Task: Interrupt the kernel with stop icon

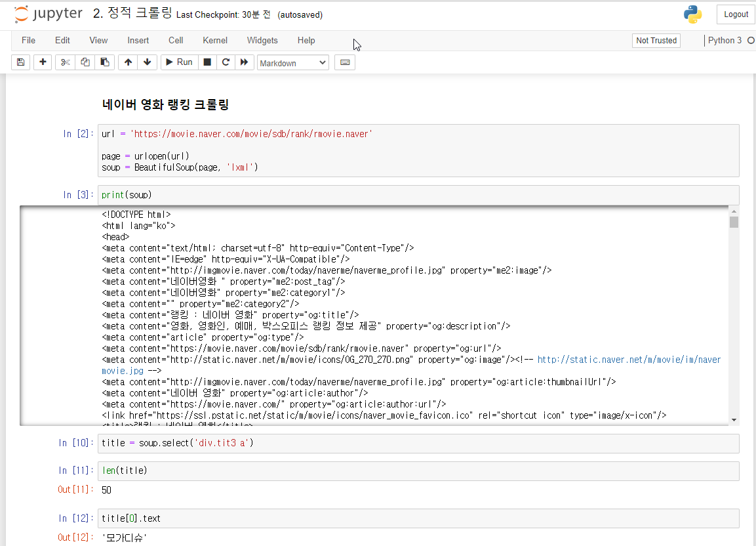Action: click(207, 62)
